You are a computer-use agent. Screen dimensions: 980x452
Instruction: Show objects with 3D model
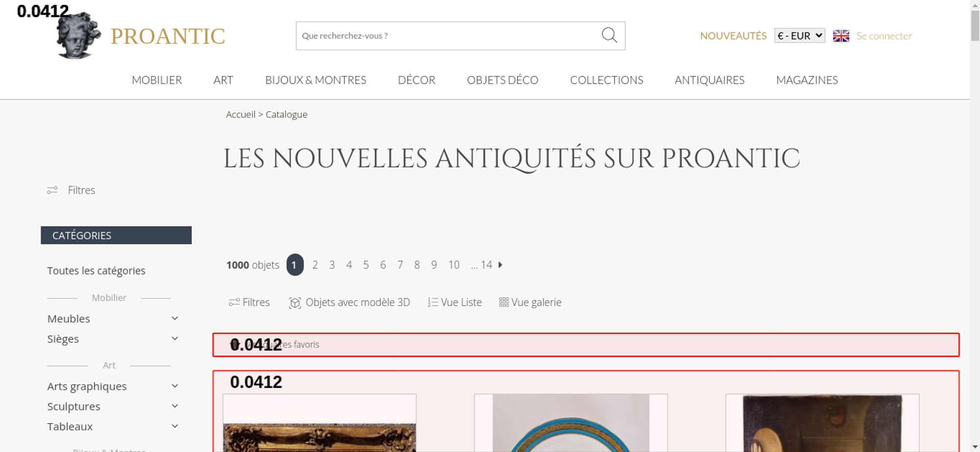click(x=349, y=303)
